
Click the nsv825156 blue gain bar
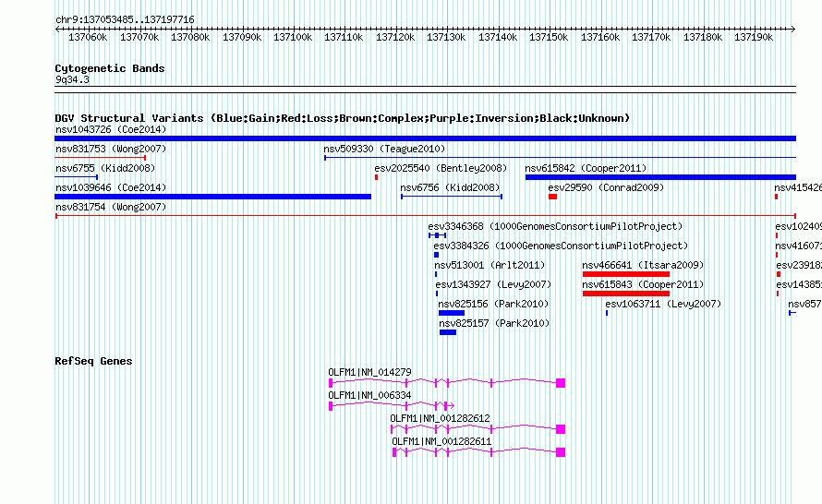pyautogui.click(x=452, y=313)
